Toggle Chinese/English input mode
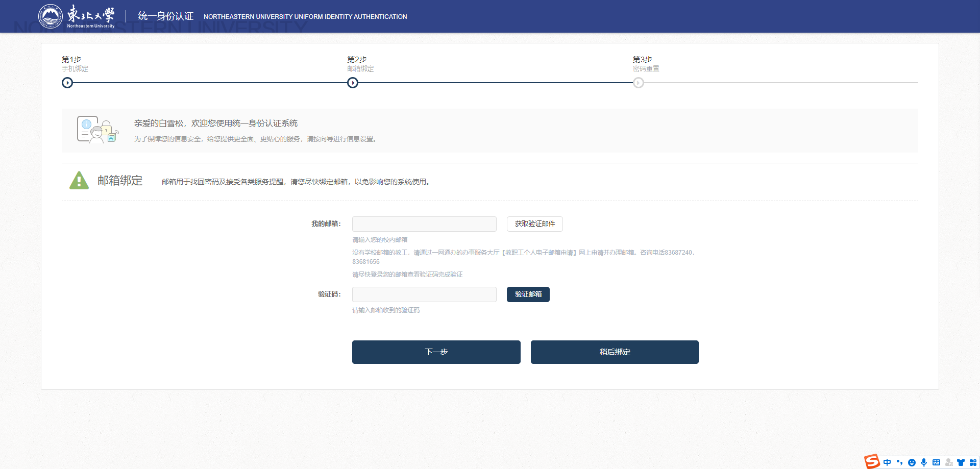 887,462
